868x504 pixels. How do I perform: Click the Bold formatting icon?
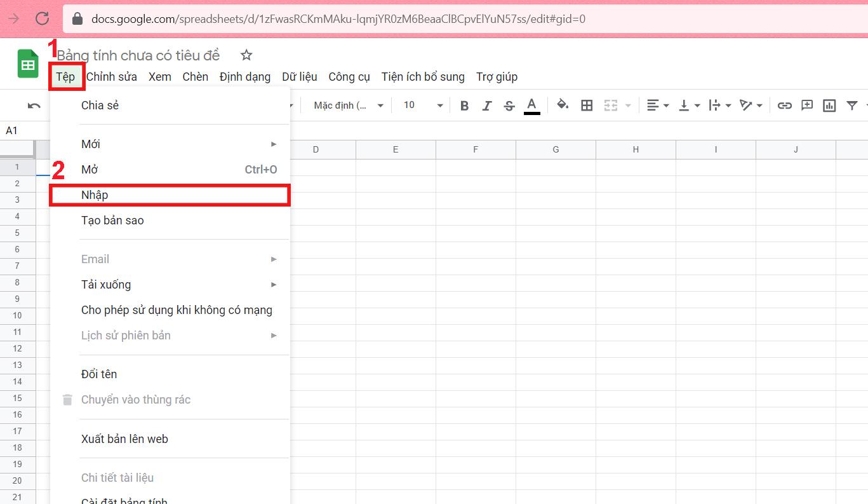[x=464, y=106]
